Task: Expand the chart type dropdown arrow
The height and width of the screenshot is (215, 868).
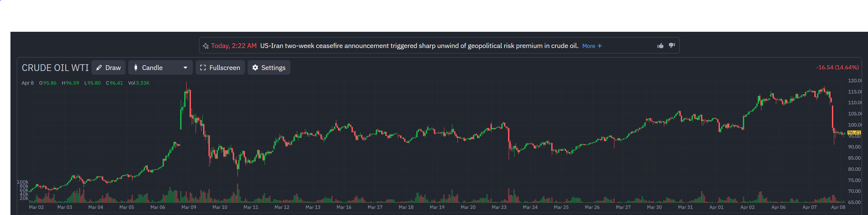Action: pyautogui.click(x=185, y=68)
